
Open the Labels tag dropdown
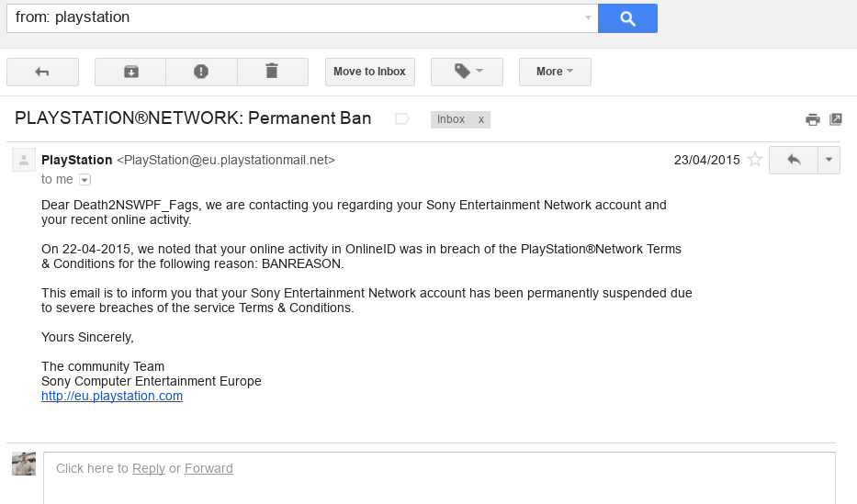click(x=467, y=73)
